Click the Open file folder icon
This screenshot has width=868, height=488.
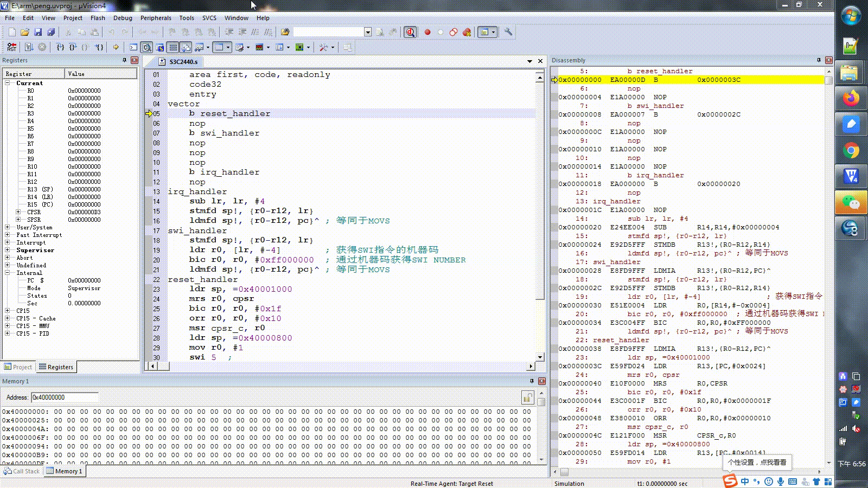pyautogui.click(x=25, y=32)
